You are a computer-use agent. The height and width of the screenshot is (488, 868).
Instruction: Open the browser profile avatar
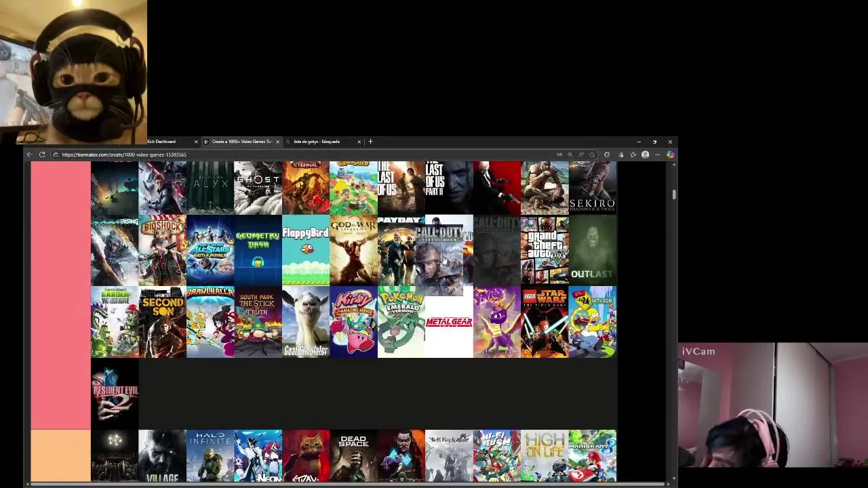click(645, 155)
